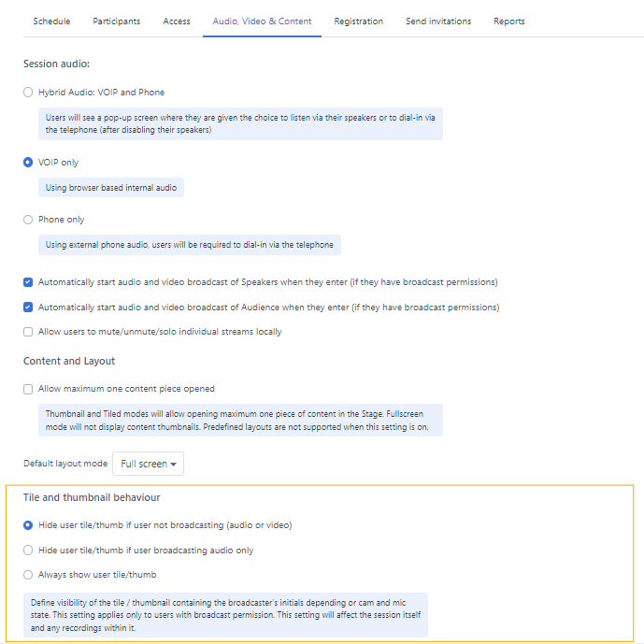
Task: Open the Reports tab
Action: [509, 21]
